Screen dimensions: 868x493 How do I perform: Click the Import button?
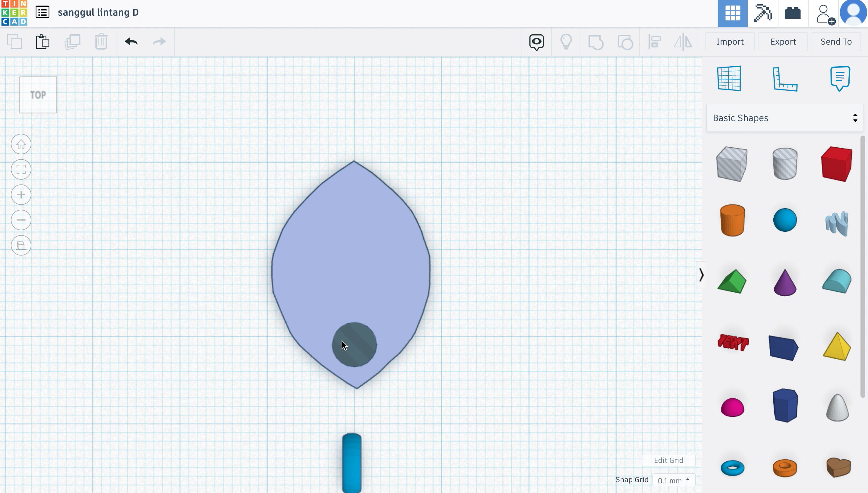tap(730, 42)
